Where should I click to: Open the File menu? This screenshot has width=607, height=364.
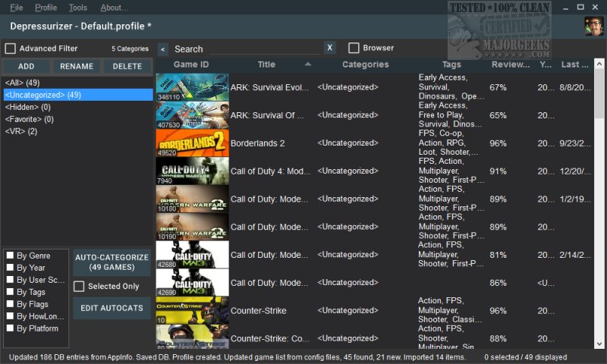[17, 8]
